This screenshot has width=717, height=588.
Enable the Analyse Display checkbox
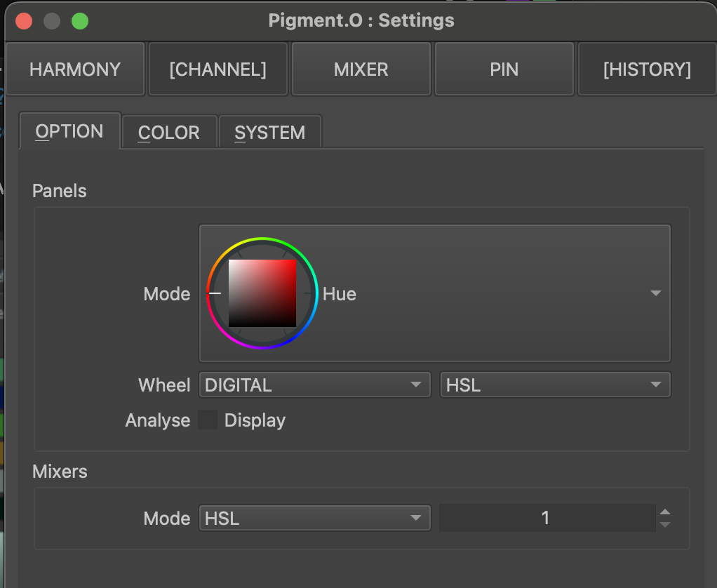(208, 420)
